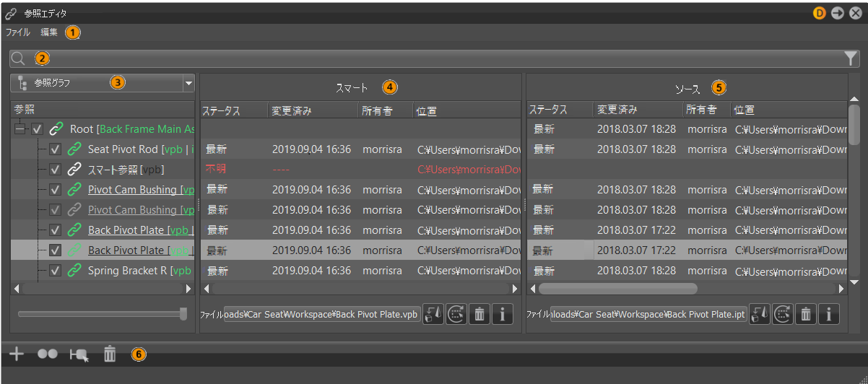
Task: Click left scroll arrow of reference tree
Action: coord(17,288)
